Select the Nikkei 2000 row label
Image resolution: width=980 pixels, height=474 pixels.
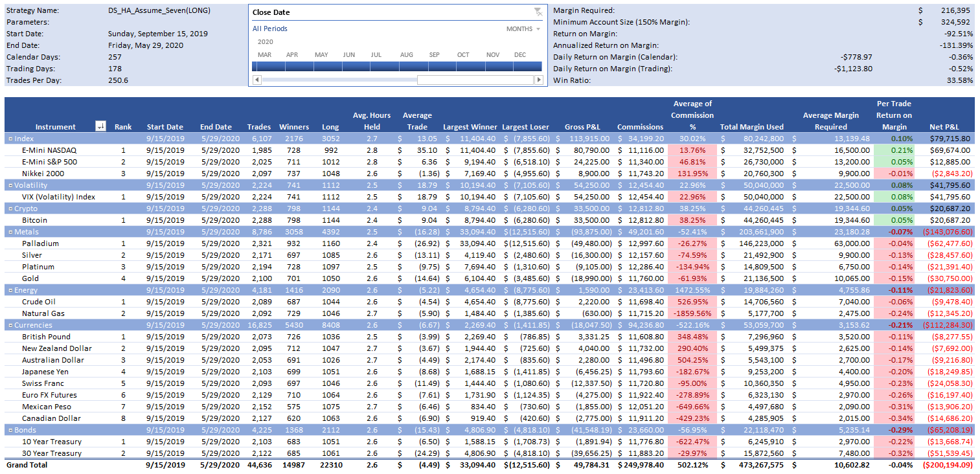(x=43, y=174)
